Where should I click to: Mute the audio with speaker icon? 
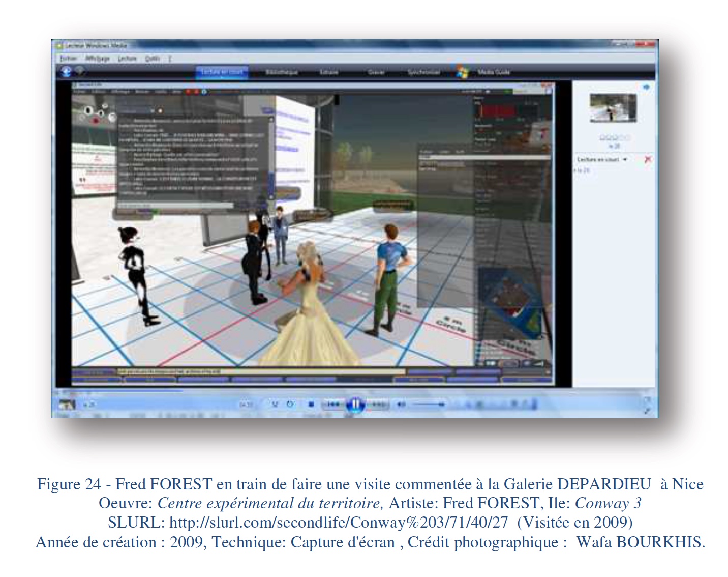coord(401,405)
